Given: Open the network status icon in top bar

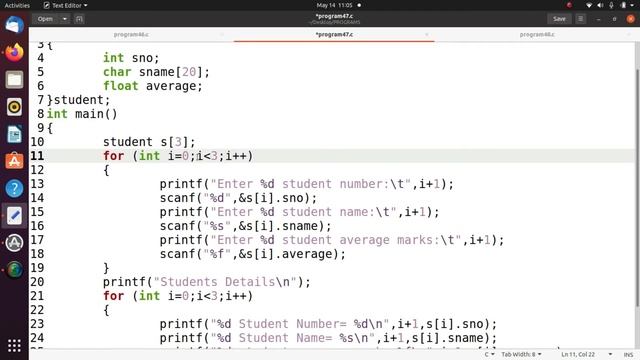Looking at the screenshot, I should coord(589,5).
